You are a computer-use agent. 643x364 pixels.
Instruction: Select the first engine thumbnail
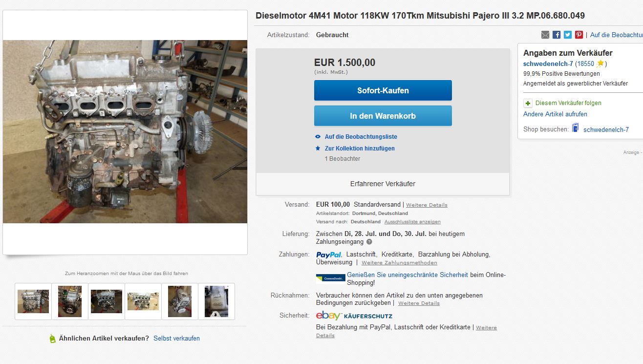[33, 301]
